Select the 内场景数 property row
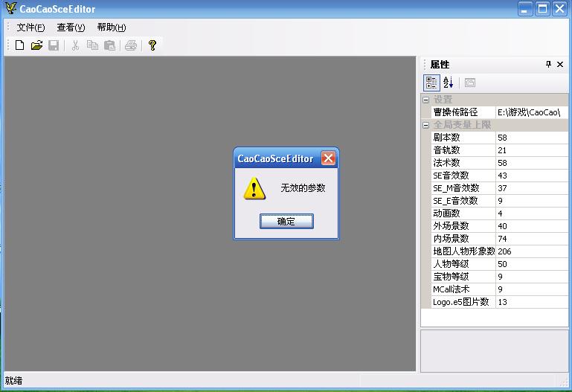This screenshot has height=392, width=572. click(499, 239)
